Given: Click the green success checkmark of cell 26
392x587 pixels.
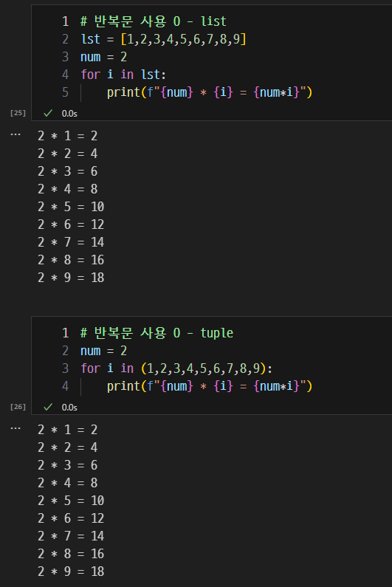Looking at the screenshot, I should [48, 407].
